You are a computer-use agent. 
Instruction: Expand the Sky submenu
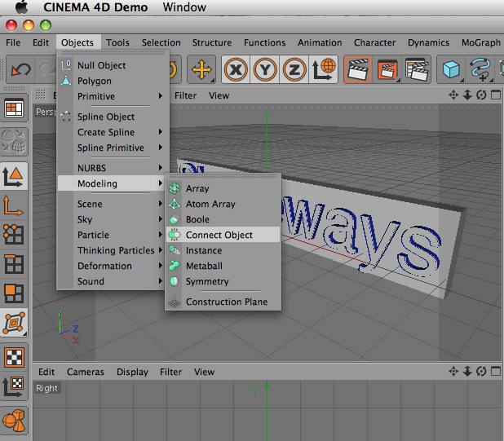click(x=113, y=219)
